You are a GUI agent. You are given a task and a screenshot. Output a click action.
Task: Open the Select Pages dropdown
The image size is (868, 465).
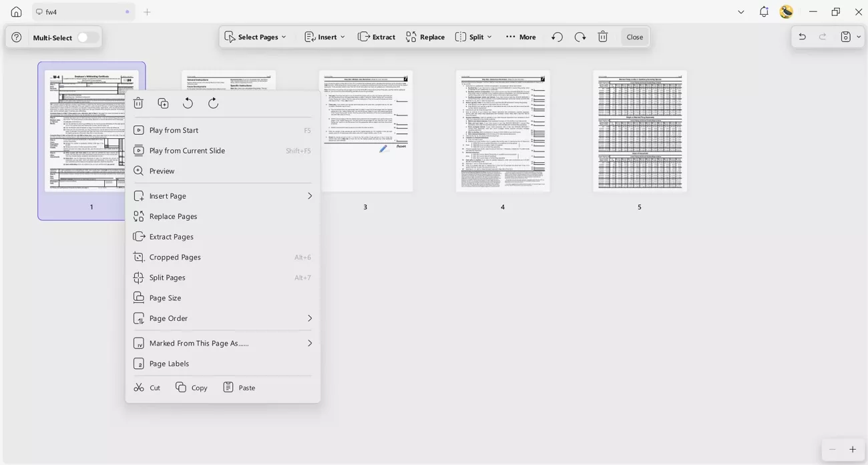256,37
